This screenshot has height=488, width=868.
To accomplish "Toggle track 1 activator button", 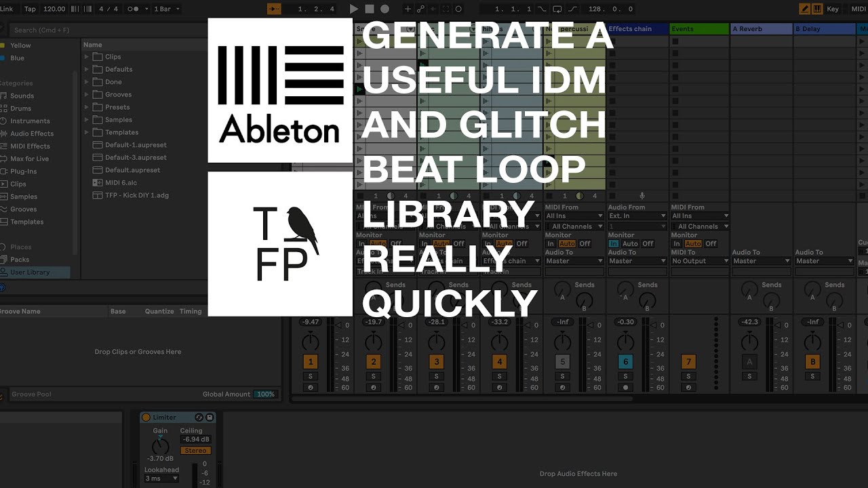I will pos(311,362).
